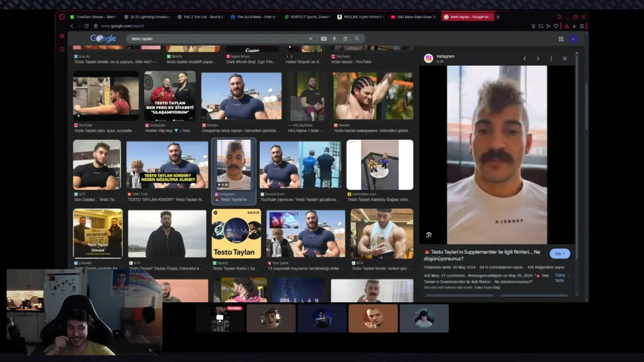The width and height of the screenshot is (644, 362).
Task: Click the Google logo
Action: pos(103,38)
